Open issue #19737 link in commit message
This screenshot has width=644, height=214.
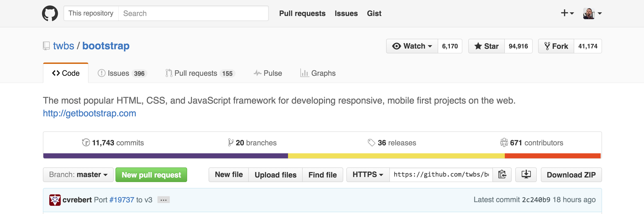coord(122,200)
